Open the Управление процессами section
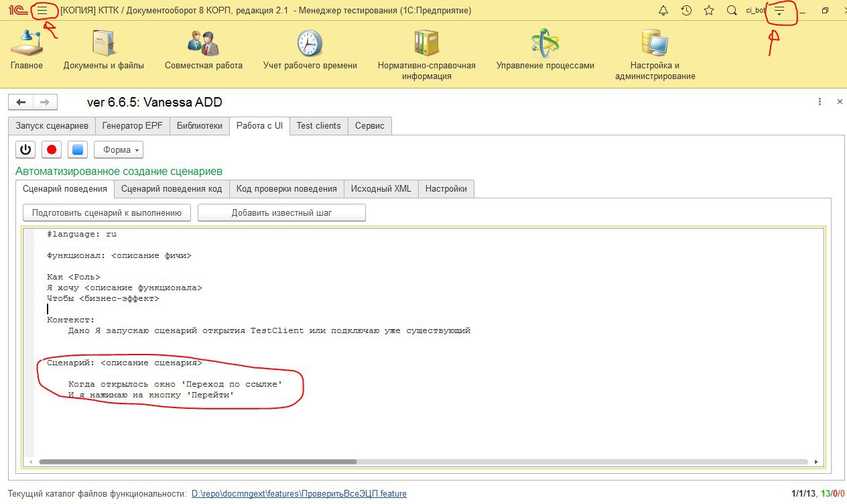 pos(545,50)
